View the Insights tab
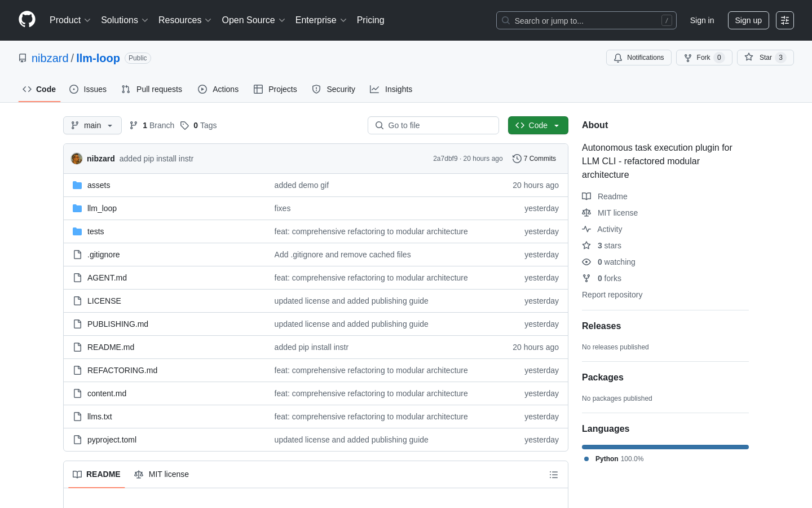Image resolution: width=812 pixels, height=508 pixels. [x=391, y=89]
